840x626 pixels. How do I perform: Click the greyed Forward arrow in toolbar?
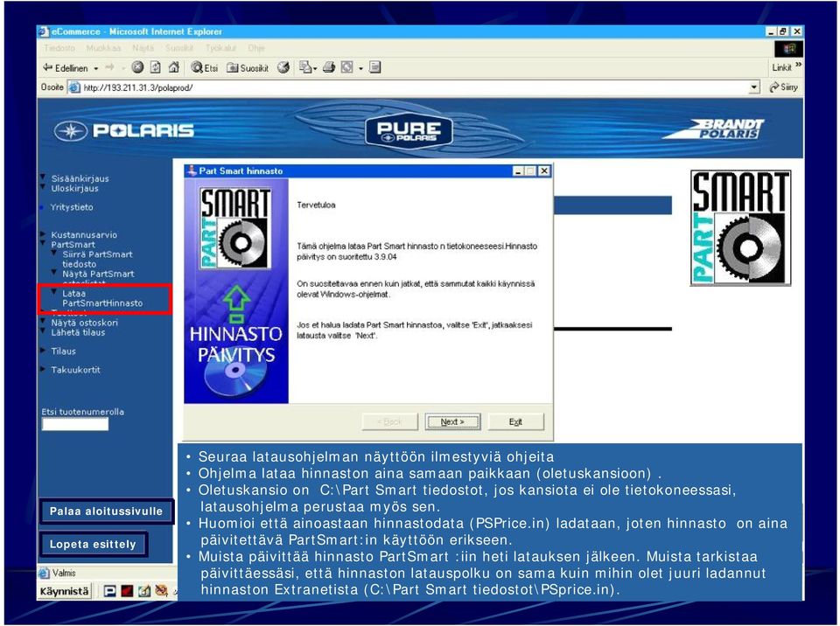click(110, 67)
